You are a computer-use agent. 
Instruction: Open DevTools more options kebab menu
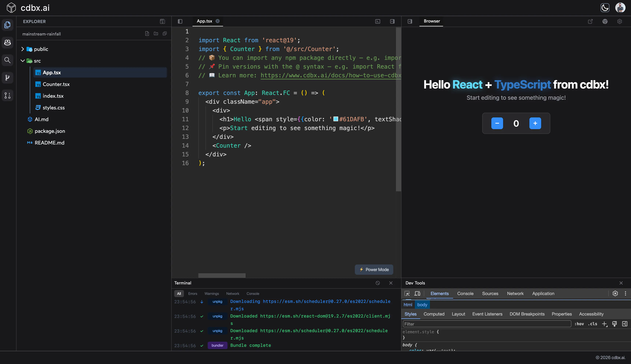click(x=626, y=293)
